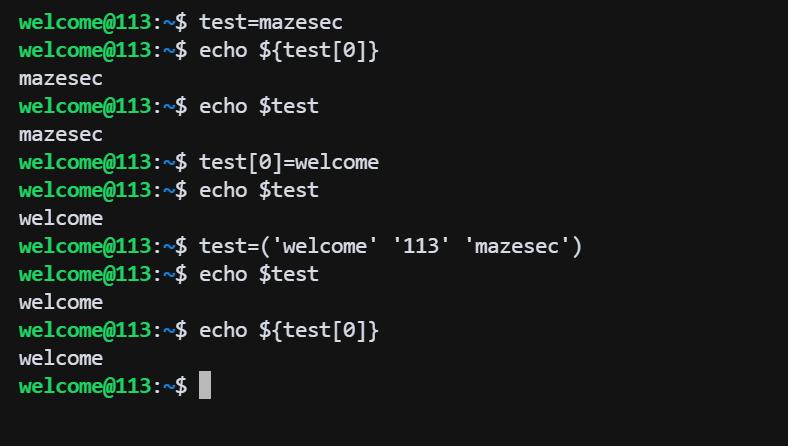The image size is (788, 446).
Task: Click the 'welcome@113' prompt on the last line
Action: tap(84, 385)
